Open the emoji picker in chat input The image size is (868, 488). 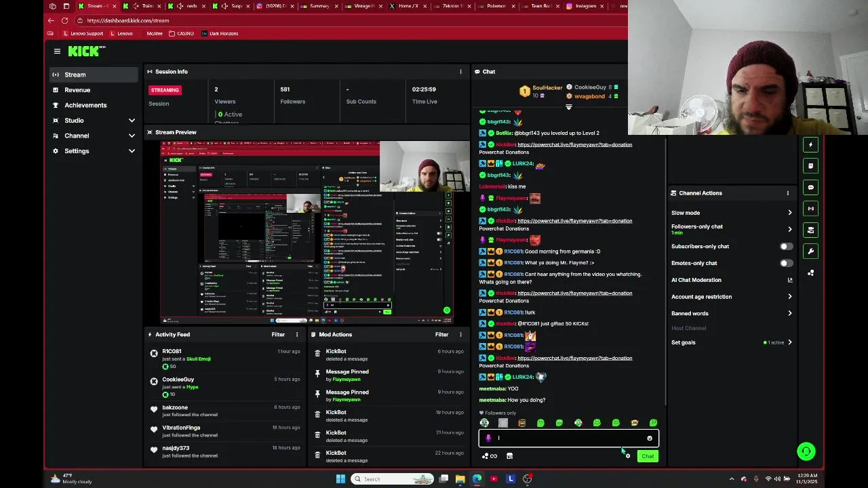(649, 438)
